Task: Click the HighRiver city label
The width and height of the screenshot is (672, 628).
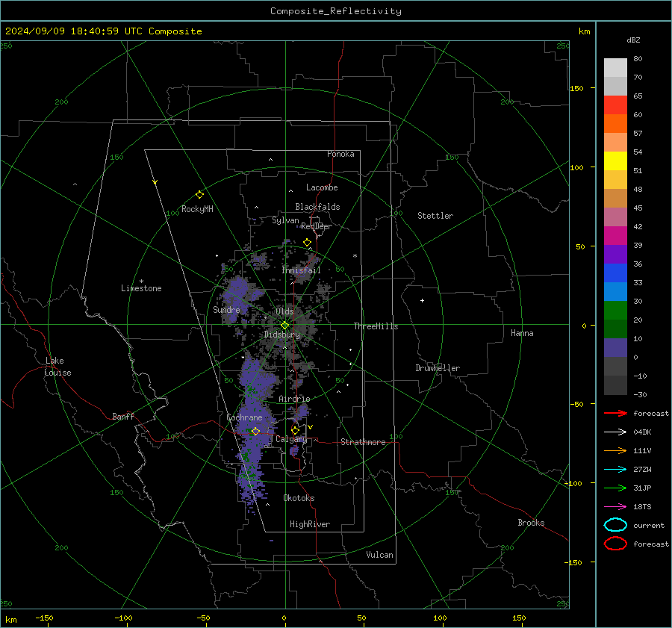Action: pyautogui.click(x=310, y=524)
